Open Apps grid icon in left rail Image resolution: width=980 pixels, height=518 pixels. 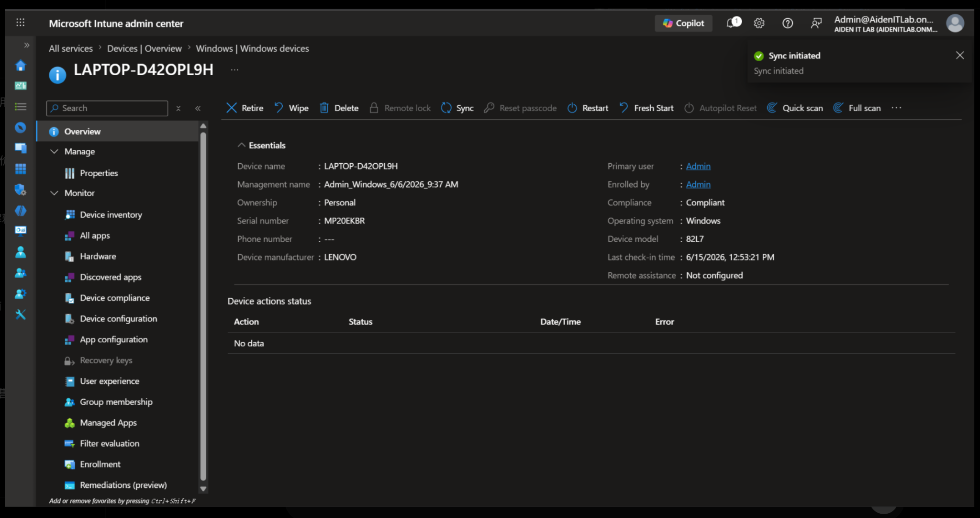point(21,169)
